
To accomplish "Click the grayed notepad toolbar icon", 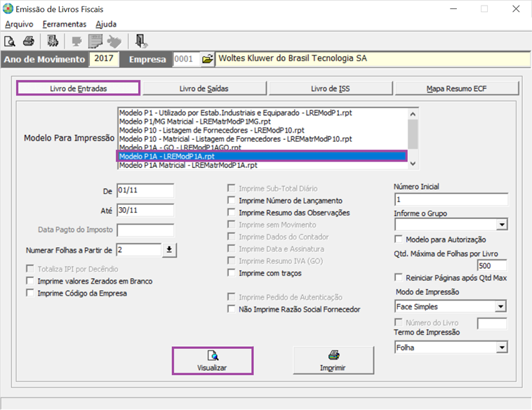I will [x=95, y=41].
